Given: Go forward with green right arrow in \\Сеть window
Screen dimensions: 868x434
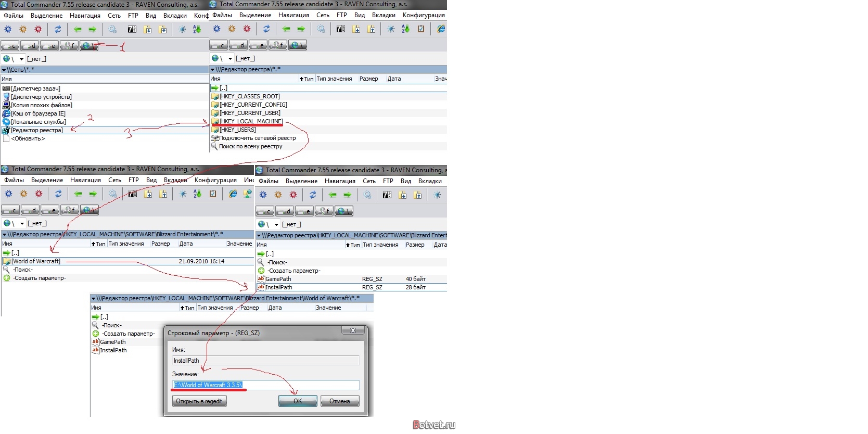Looking at the screenshot, I should tap(93, 29).
